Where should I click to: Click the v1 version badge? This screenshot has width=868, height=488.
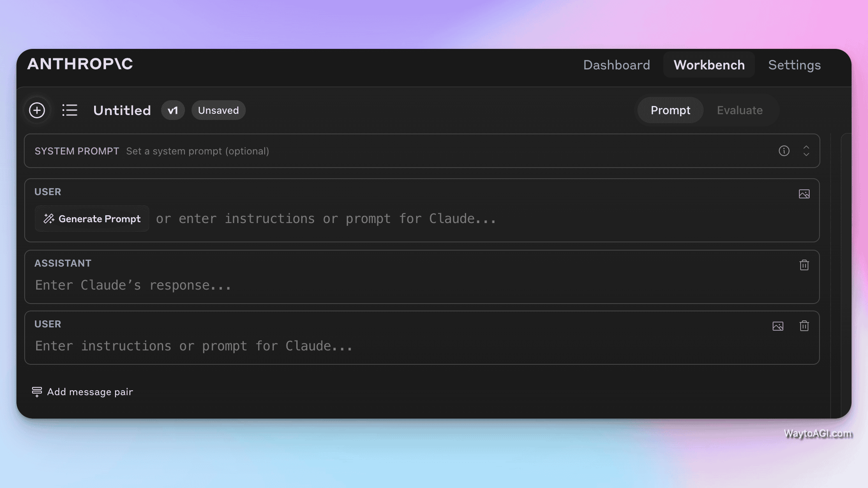click(173, 110)
